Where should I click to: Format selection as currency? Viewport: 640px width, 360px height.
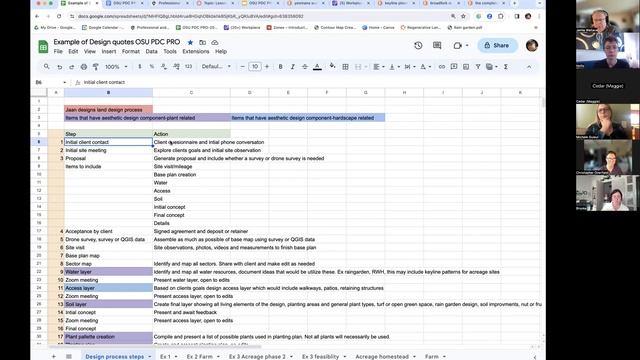tap(140, 67)
